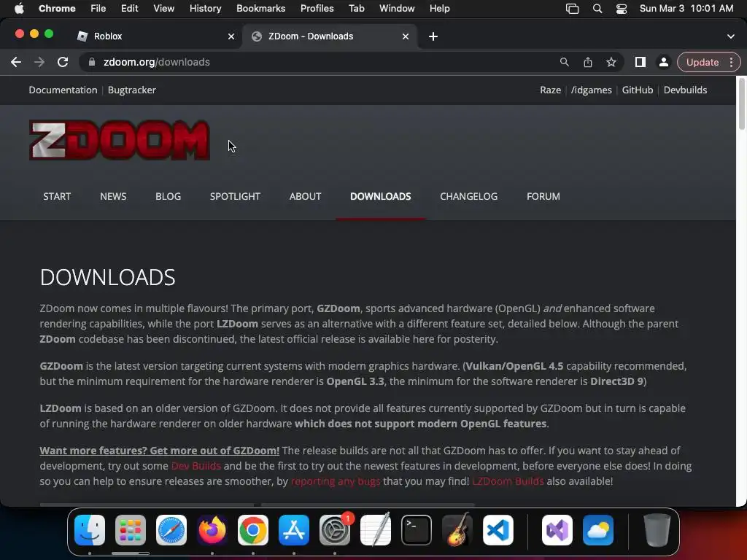The width and height of the screenshot is (747, 560).
Task: Open ABOUT navigation item
Action: tap(305, 196)
